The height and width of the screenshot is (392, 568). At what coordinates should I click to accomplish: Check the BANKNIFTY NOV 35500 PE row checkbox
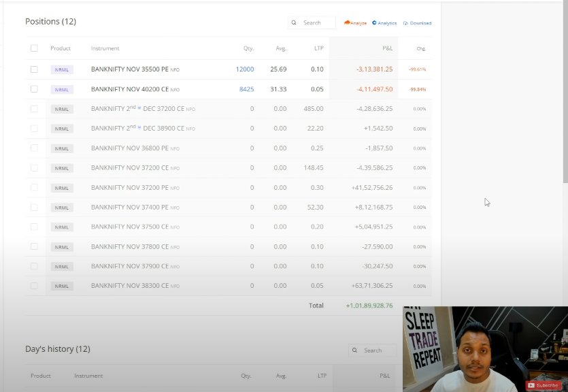[34, 69]
